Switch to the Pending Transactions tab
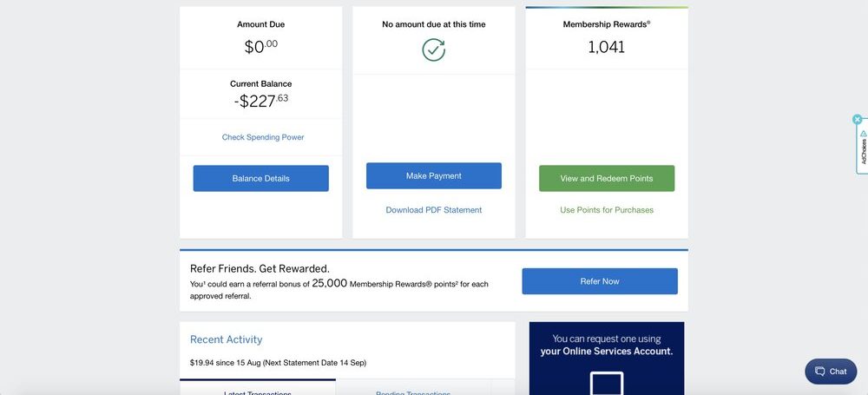868x395 pixels. 413,391
